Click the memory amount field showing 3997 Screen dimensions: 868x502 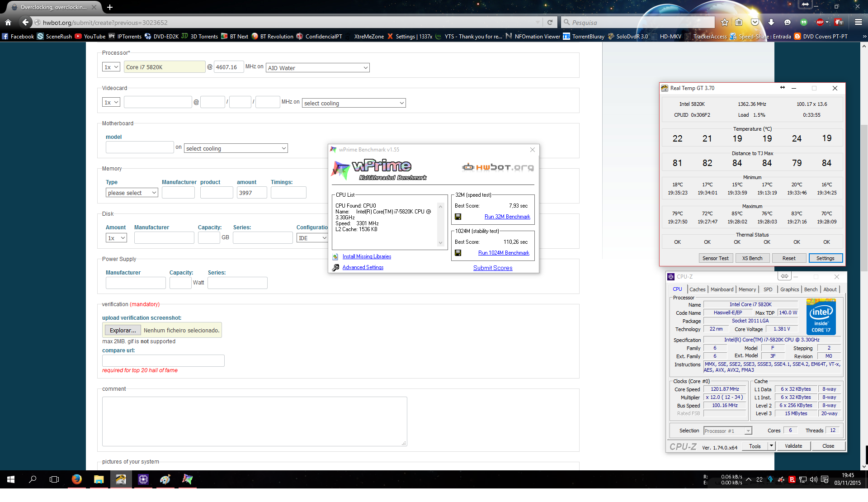point(252,193)
